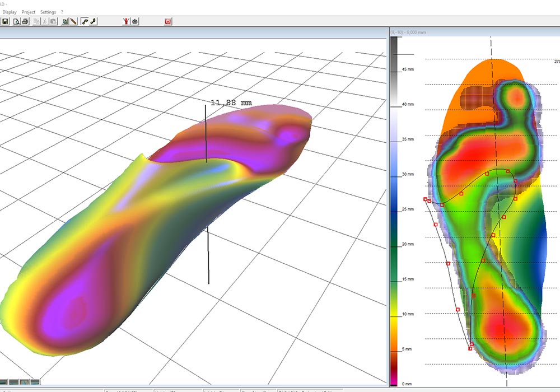Toggle the pressed footprint toolbar button

click(85, 21)
